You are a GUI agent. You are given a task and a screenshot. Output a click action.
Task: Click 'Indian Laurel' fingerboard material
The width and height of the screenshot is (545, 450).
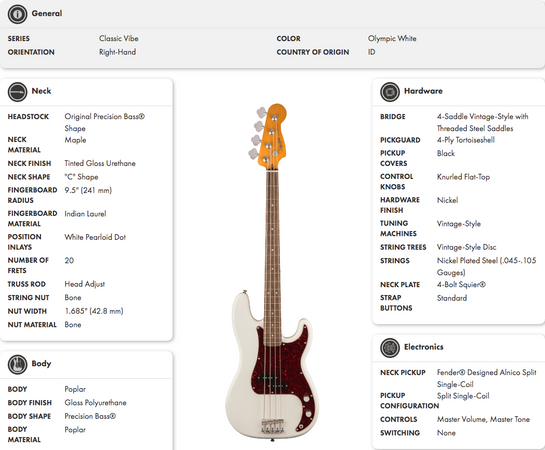coord(85,214)
